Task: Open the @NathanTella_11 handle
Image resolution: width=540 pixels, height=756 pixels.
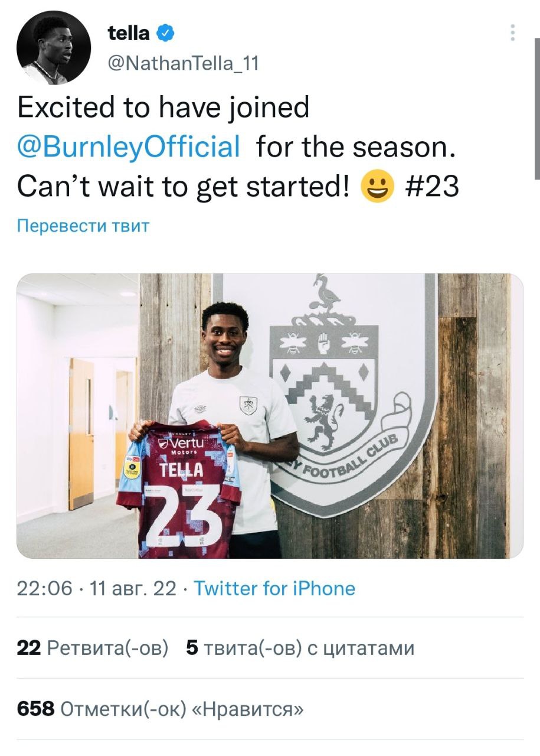Action: tap(184, 63)
